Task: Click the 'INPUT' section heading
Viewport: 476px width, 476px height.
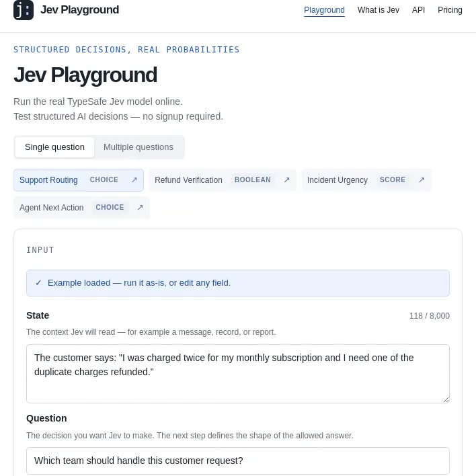Action: tap(40, 250)
